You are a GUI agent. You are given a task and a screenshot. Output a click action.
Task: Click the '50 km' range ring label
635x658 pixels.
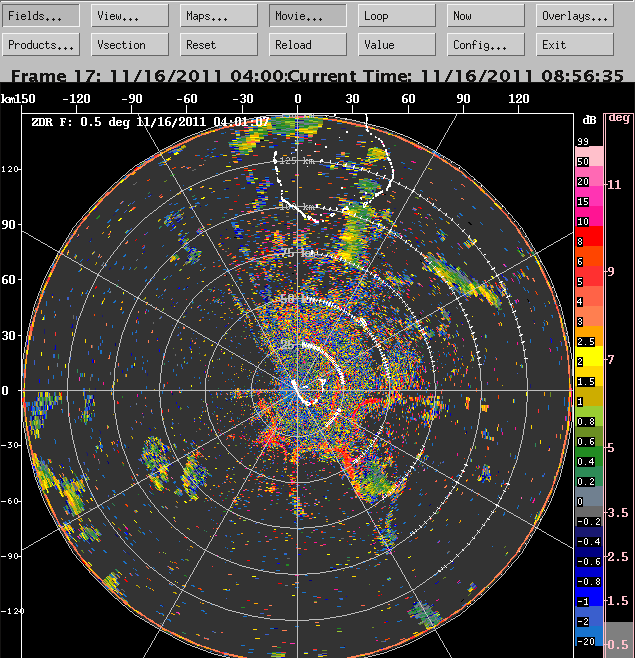(x=294, y=299)
